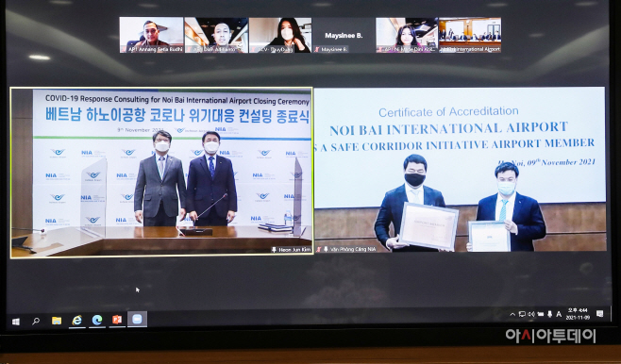Click the microphone tray icon
Screen dimensions: 621x364
tap(549, 314)
